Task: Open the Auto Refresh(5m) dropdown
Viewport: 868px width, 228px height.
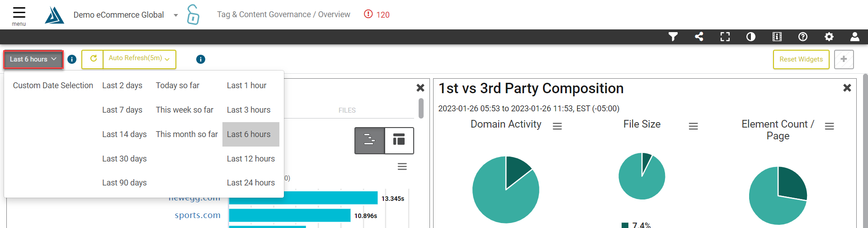Action: tap(139, 59)
